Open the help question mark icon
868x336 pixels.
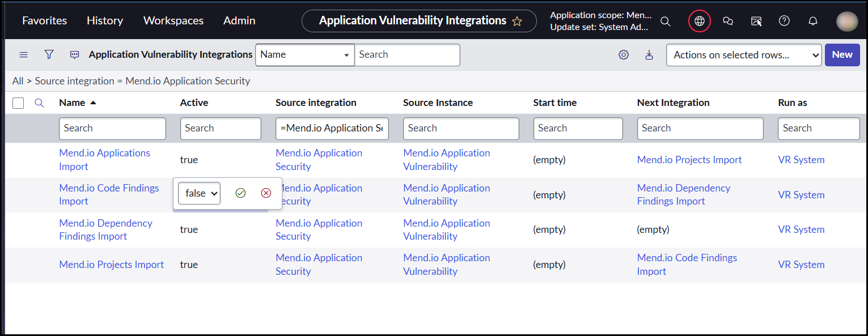[x=784, y=21]
